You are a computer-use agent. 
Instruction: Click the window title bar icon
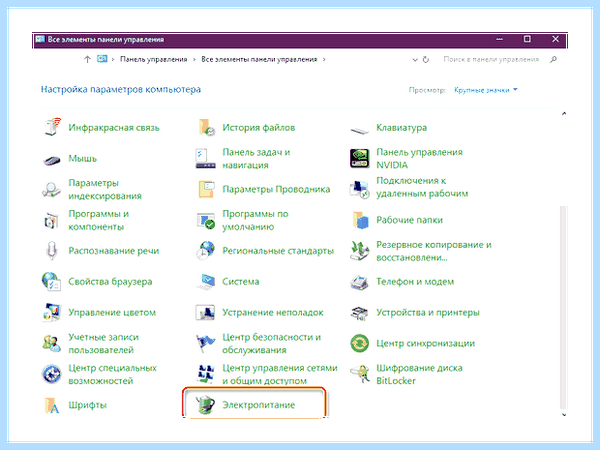click(40, 39)
